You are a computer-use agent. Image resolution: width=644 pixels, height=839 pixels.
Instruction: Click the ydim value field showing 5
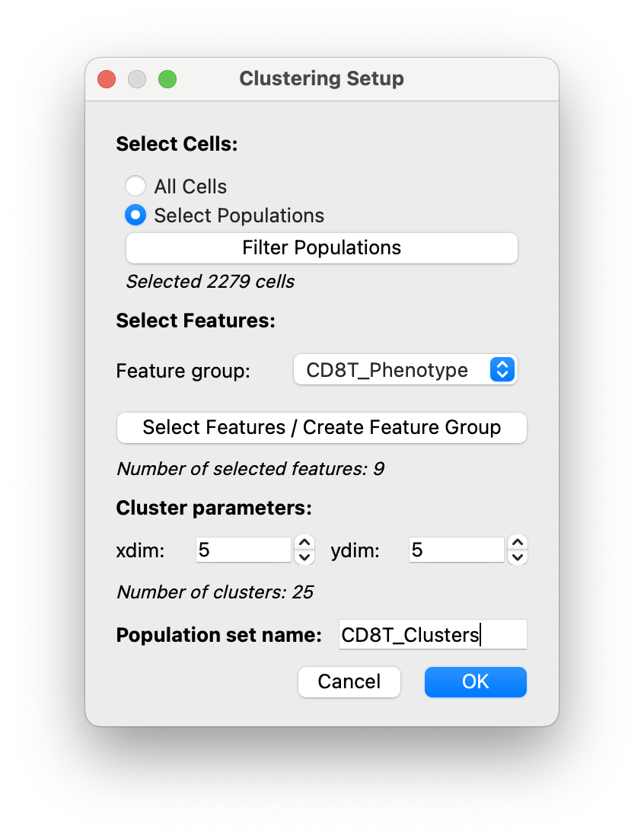pos(455,549)
